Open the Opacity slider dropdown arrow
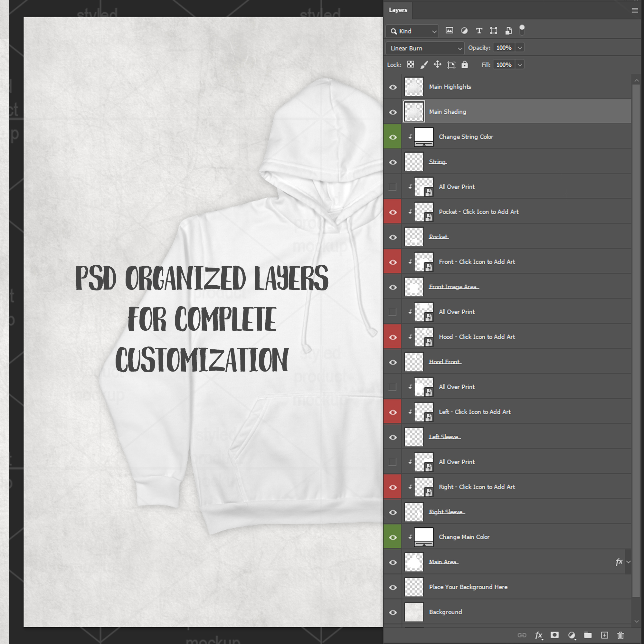 [520, 48]
